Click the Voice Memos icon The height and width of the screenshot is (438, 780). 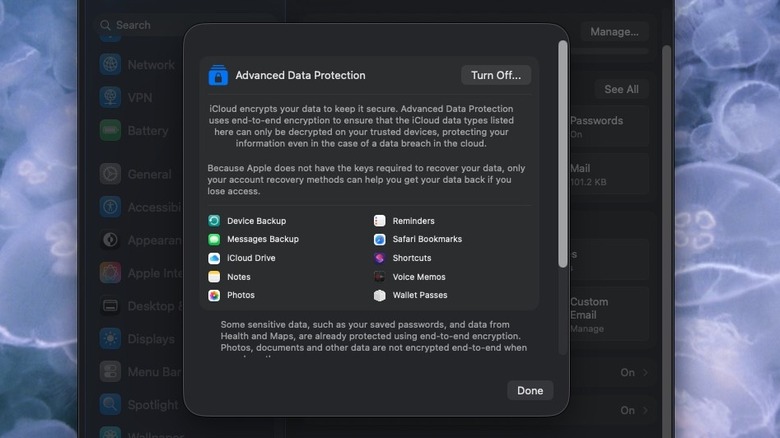380,277
